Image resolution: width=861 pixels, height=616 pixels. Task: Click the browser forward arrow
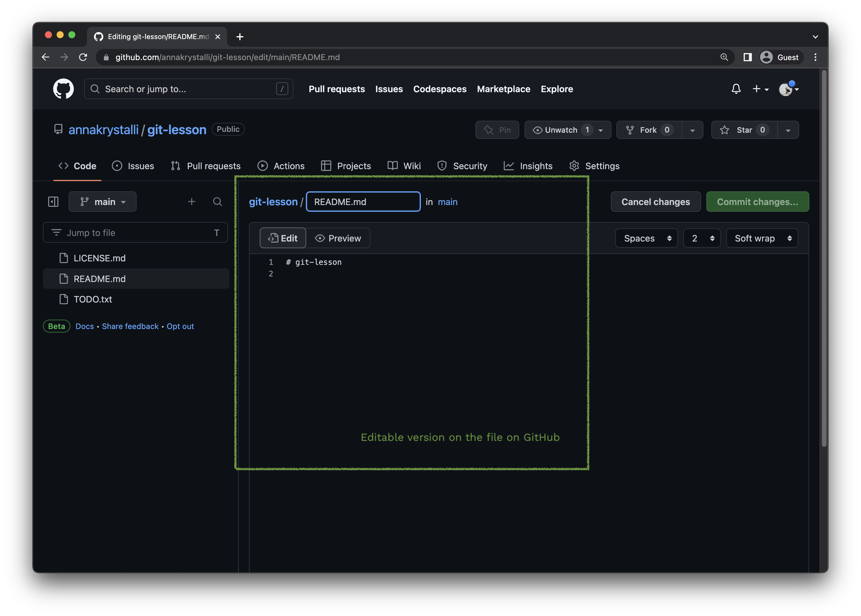pos(64,57)
